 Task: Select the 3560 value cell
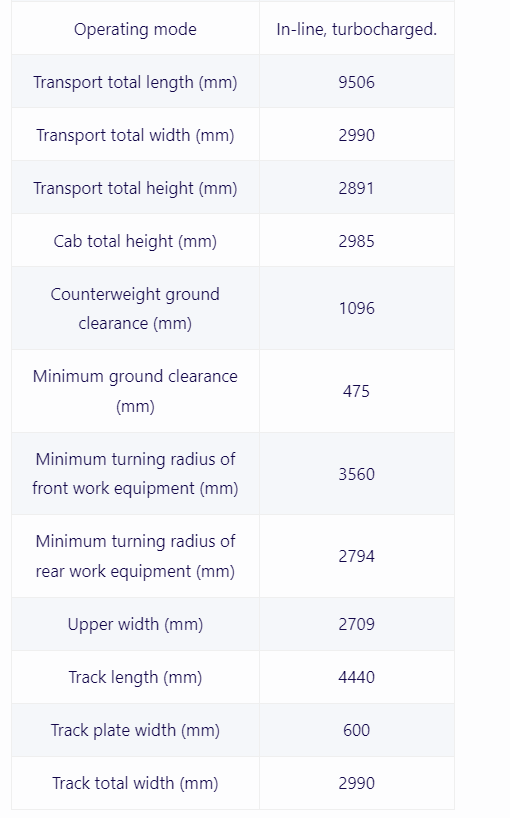point(357,474)
